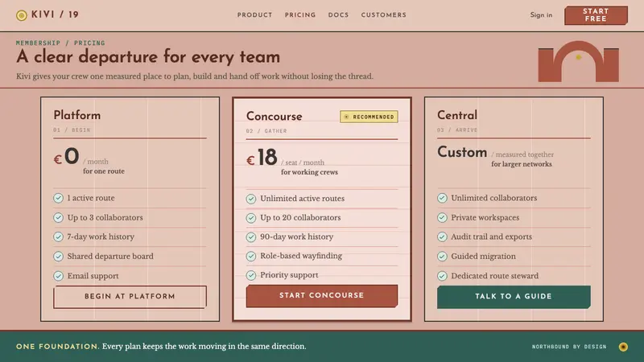Click the Platform plan title
Viewport: 644px width, 362px height.
click(76, 115)
